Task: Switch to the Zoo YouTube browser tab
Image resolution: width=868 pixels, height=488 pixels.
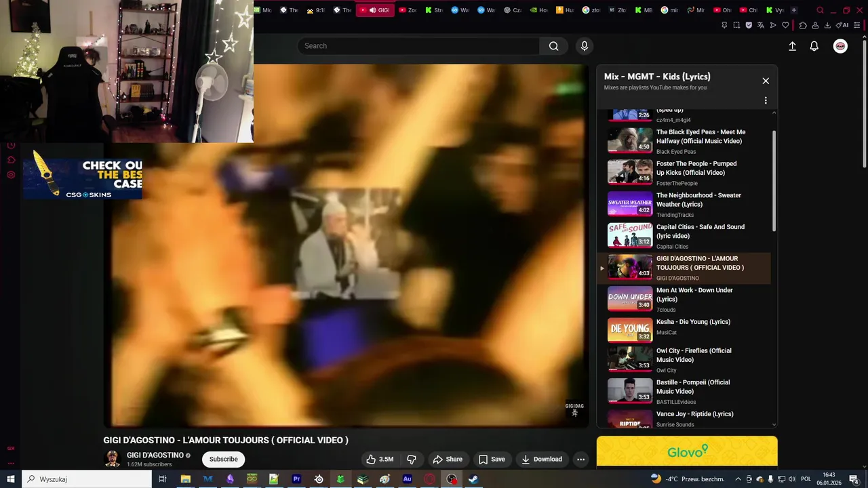Action: point(408,10)
